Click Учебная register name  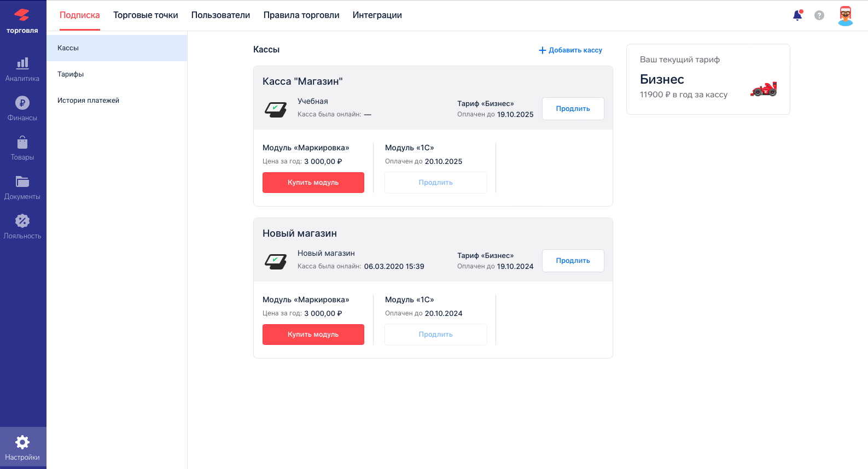pyautogui.click(x=313, y=101)
